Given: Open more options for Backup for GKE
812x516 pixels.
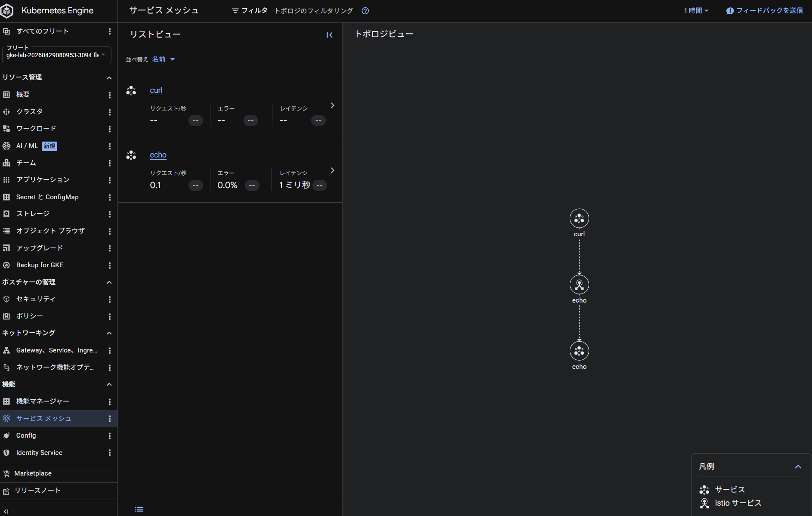Looking at the screenshot, I should coord(110,265).
